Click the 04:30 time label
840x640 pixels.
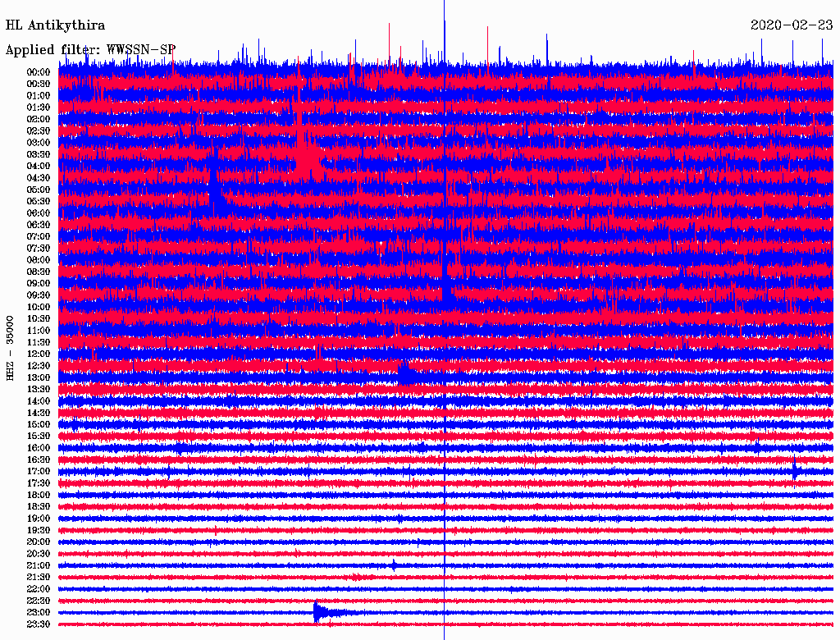(39, 178)
